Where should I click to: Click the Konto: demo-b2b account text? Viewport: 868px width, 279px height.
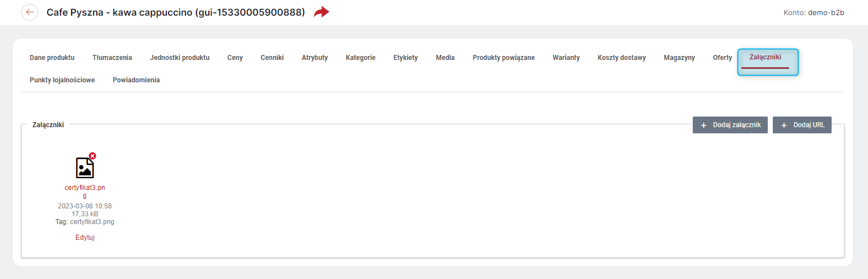click(x=814, y=12)
